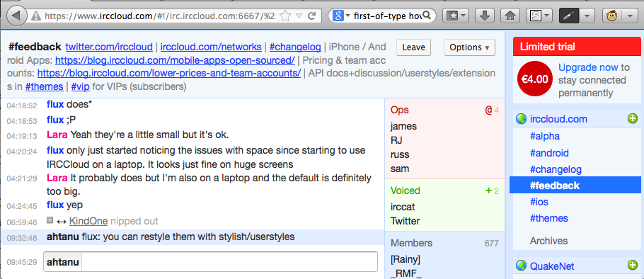
Task: Click the Limited trial banner
Action: coord(577,47)
